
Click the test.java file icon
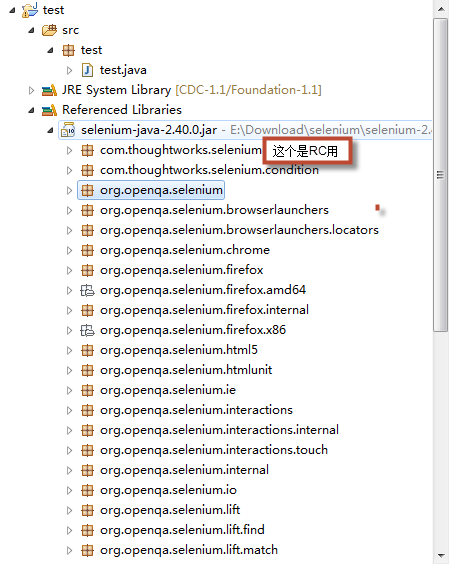pos(87,70)
